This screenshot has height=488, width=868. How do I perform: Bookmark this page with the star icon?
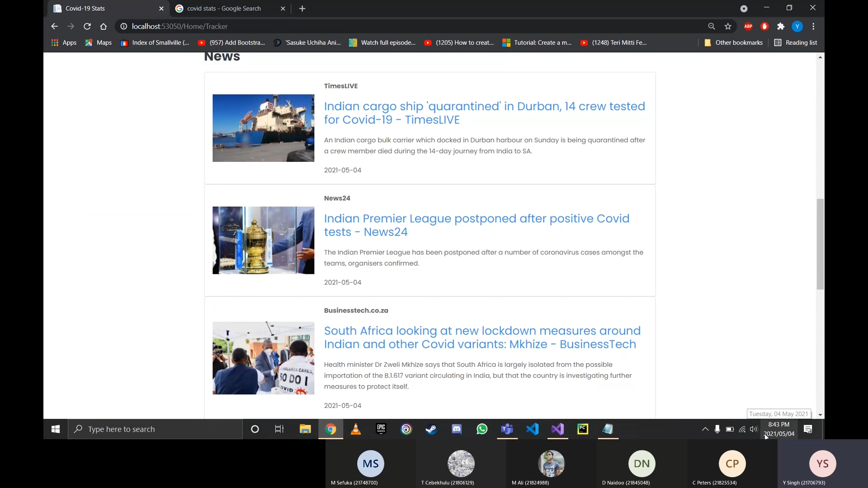728,26
